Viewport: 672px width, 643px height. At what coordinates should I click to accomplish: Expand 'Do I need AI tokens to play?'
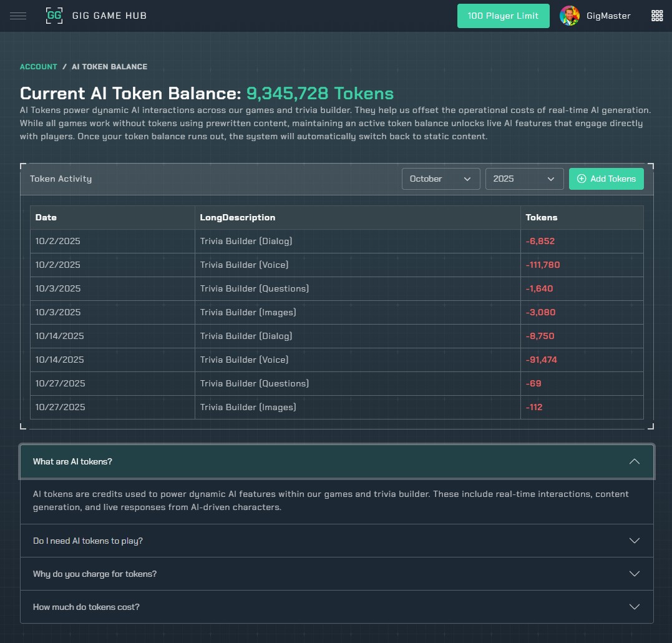pyautogui.click(x=337, y=541)
